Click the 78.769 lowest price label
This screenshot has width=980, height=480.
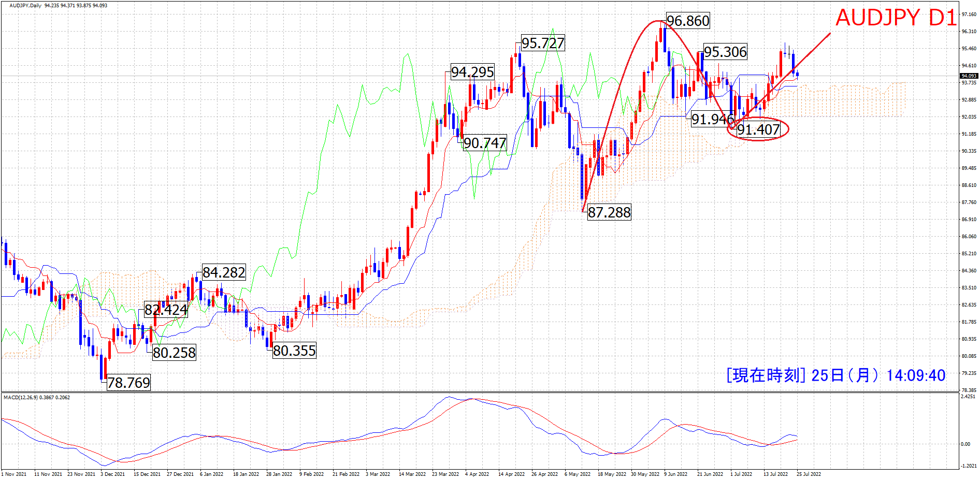coord(128,383)
